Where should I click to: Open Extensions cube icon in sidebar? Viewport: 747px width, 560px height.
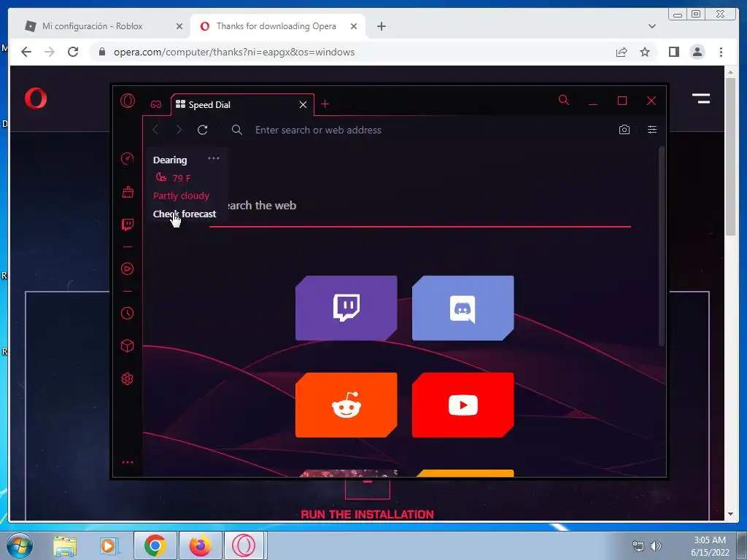tap(127, 346)
